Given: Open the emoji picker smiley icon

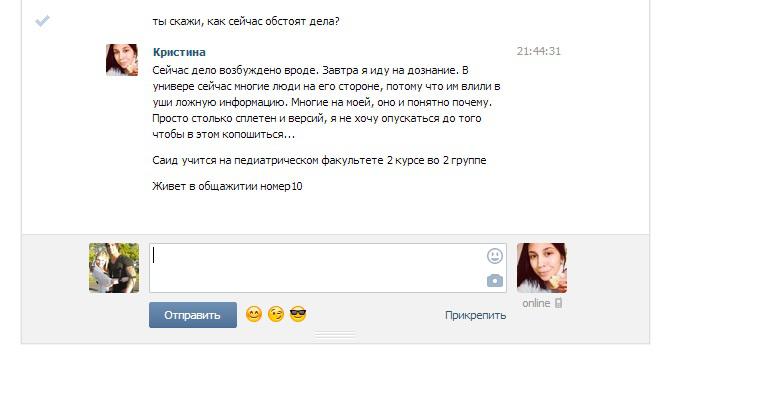Looking at the screenshot, I should click(494, 255).
